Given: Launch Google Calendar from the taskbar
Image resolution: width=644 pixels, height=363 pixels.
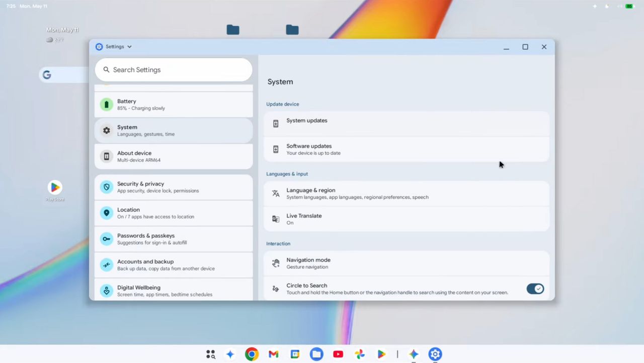Looking at the screenshot, I should tap(295, 354).
